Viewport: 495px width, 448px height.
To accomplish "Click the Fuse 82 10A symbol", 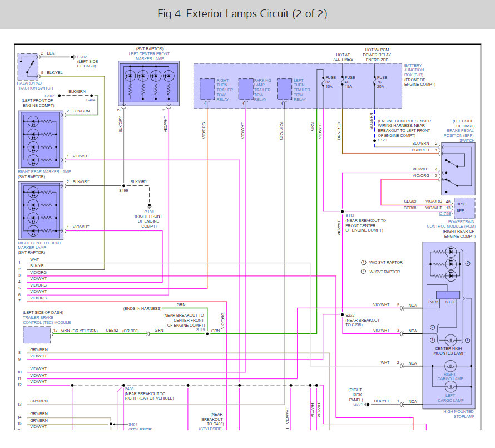I will (x=323, y=82).
